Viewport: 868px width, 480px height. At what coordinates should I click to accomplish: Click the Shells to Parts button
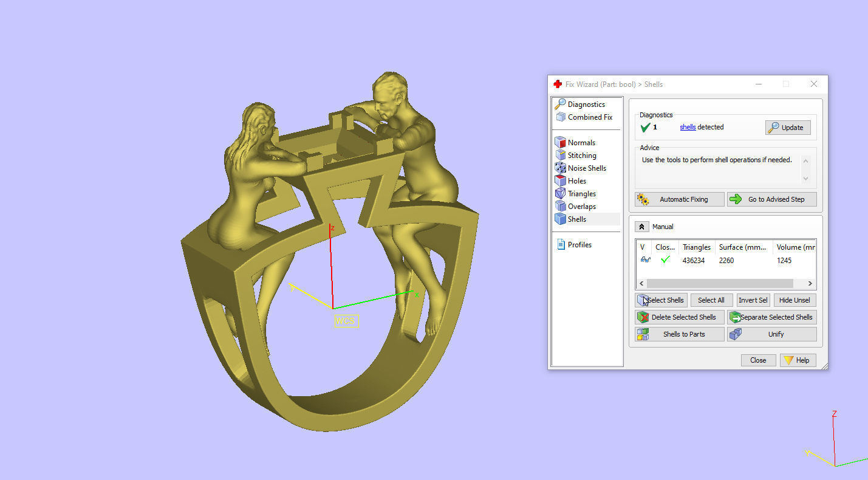click(x=680, y=334)
